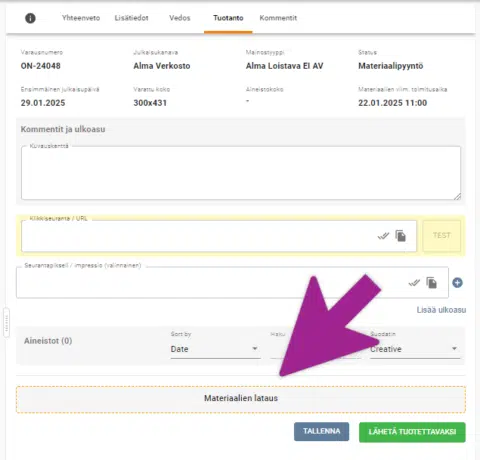This screenshot has height=460, width=480.
Task: Click the TALLENNA button
Action: (322, 432)
